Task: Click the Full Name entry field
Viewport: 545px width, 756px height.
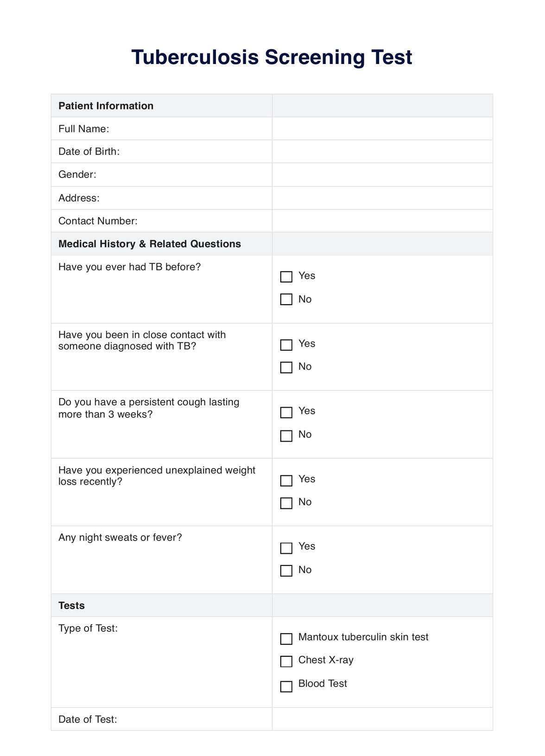Action: (382, 129)
